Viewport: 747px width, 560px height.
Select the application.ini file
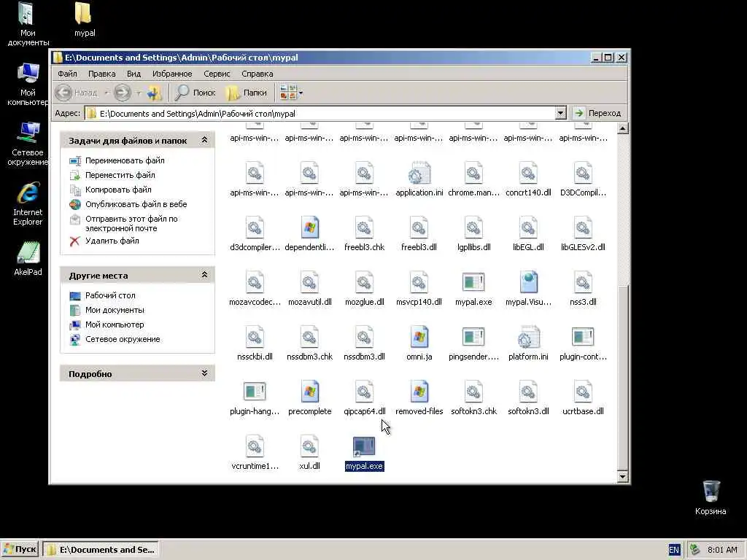tap(419, 181)
